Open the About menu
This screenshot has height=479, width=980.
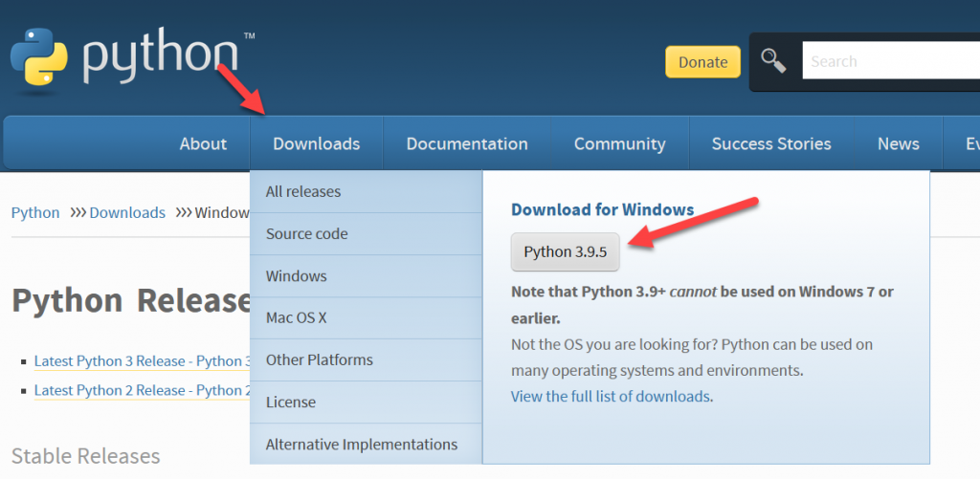click(x=203, y=144)
